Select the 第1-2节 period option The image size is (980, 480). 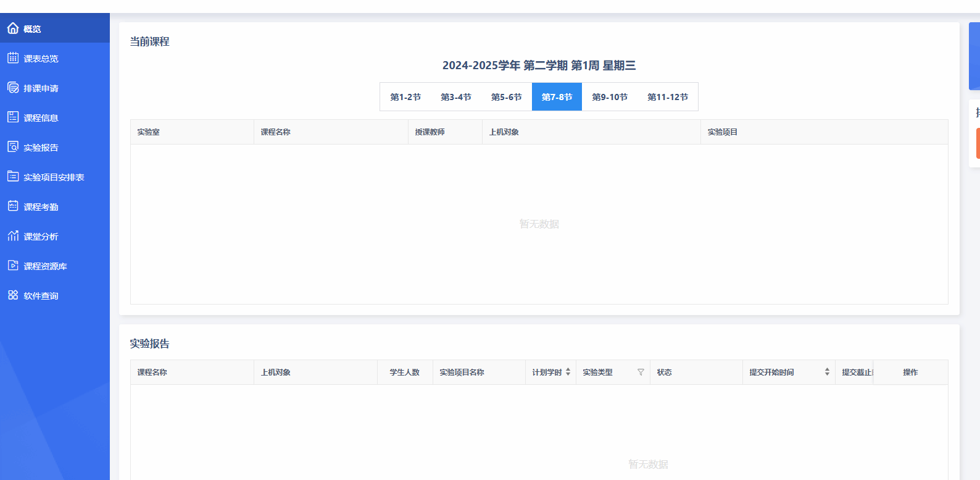coord(405,97)
